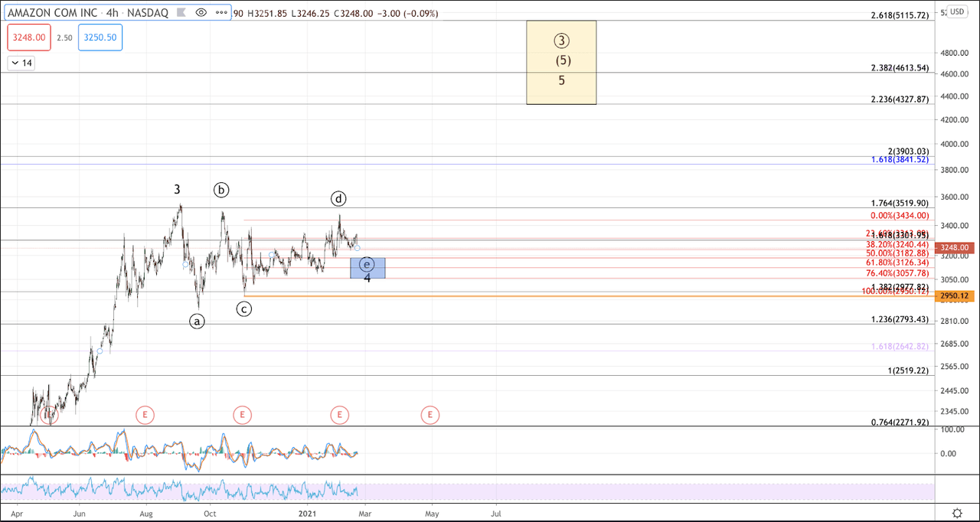
Task: Select the circled wave label a
Action: [198, 321]
